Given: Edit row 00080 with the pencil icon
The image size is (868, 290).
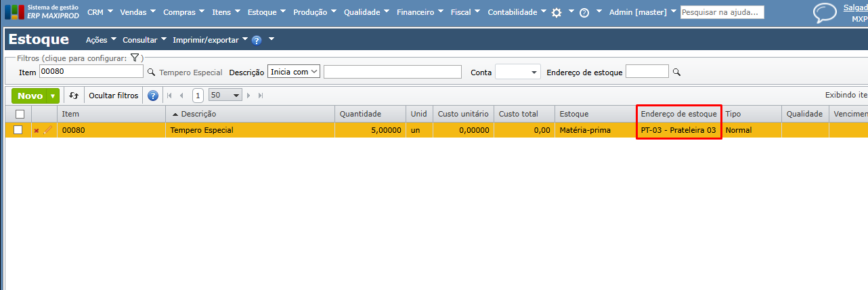Looking at the screenshot, I should coord(48,130).
